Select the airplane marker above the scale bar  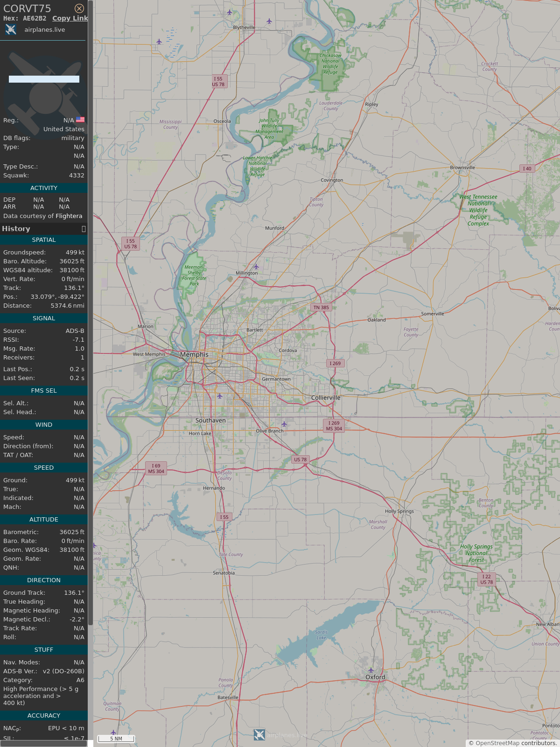[x=113, y=732]
